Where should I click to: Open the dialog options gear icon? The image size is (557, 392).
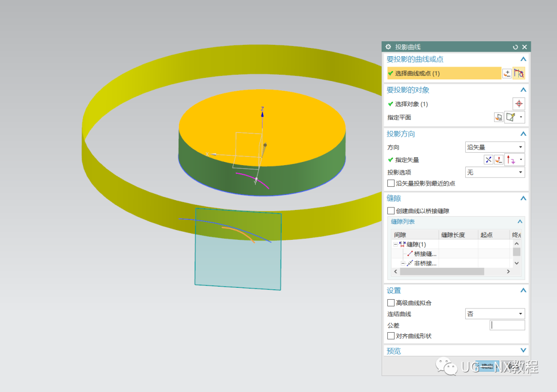click(388, 47)
